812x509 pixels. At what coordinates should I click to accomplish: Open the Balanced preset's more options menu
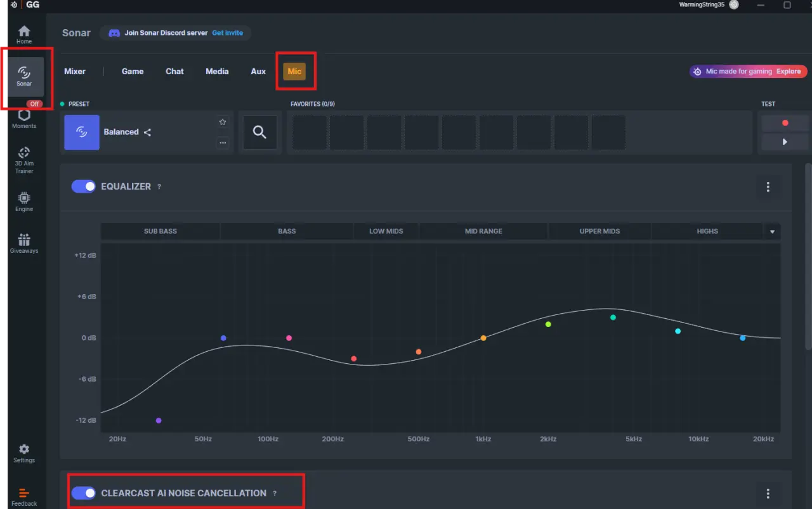(223, 143)
